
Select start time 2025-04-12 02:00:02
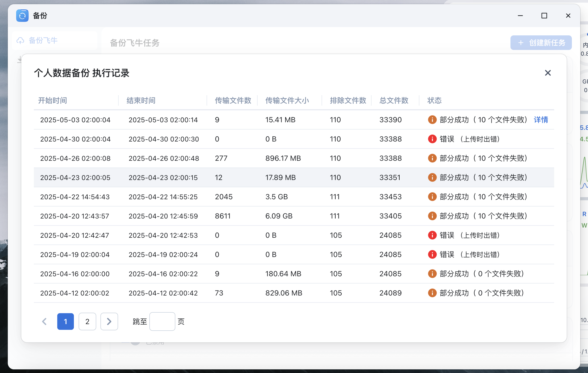coord(75,293)
